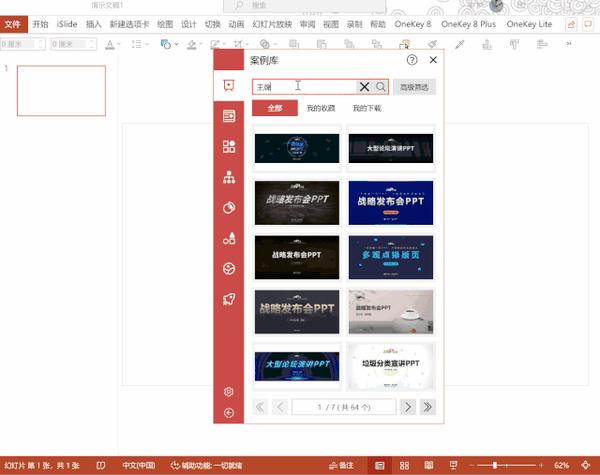Select the 全部 tab

pos(275,108)
